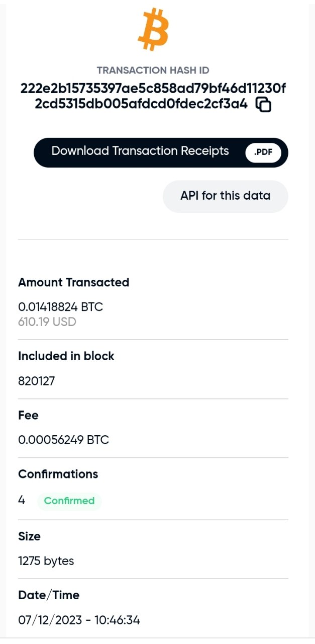
Task: Click the Download Transaction Receipts button
Action: pyautogui.click(x=140, y=151)
